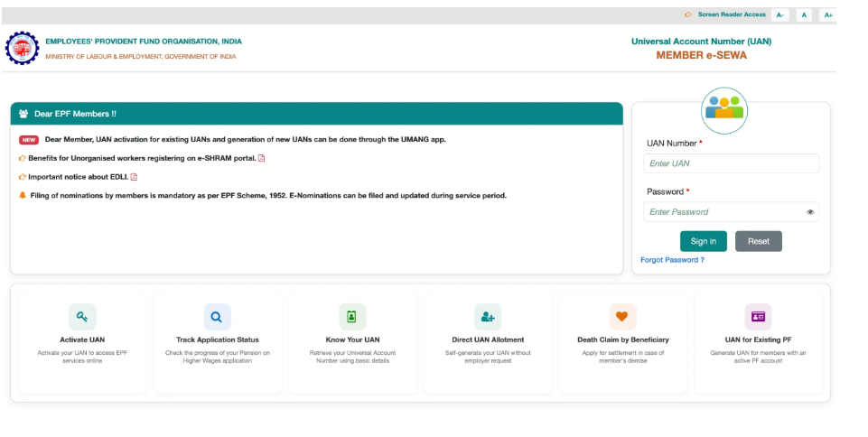Image resolution: width=868 pixels, height=437 pixels.
Task: Click the Track Application Status magnifier icon
Action: (218, 317)
